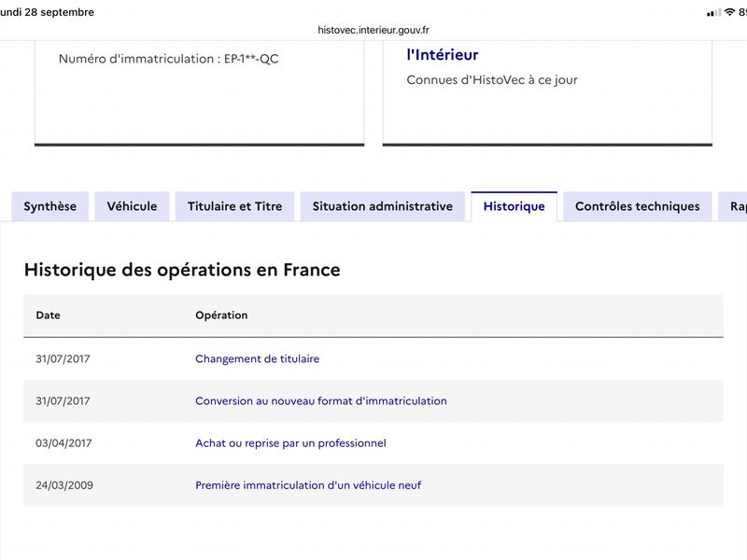This screenshot has width=747, height=560.
Task: Click the l'Intérieur heading
Action: coord(443,55)
